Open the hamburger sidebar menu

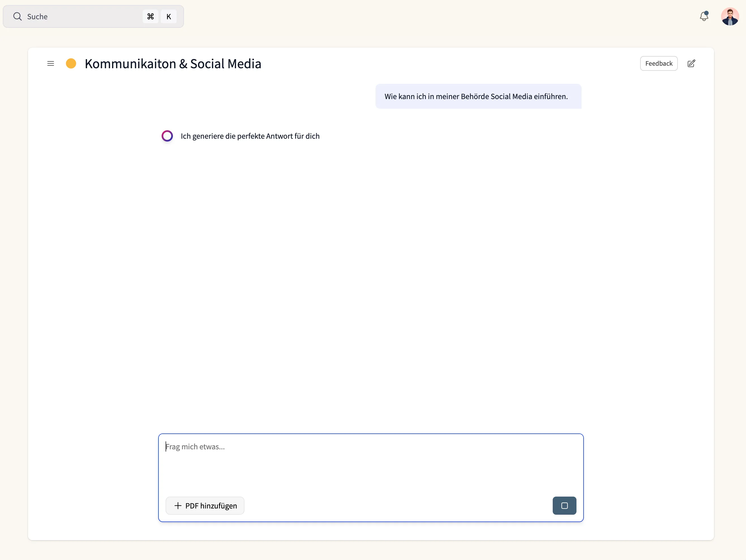pyautogui.click(x=51, y=63)
